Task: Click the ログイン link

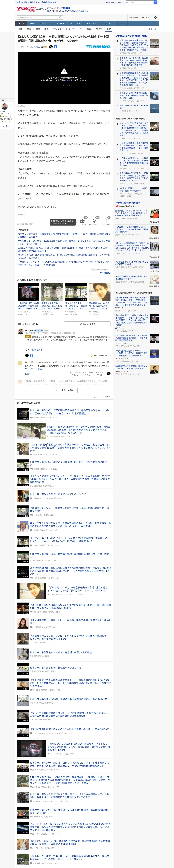Action: coord(51,11)
